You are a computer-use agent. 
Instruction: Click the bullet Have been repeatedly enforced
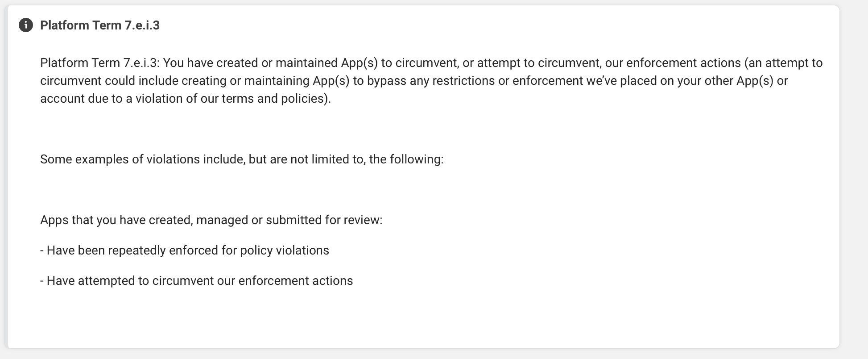click(185, 250)
